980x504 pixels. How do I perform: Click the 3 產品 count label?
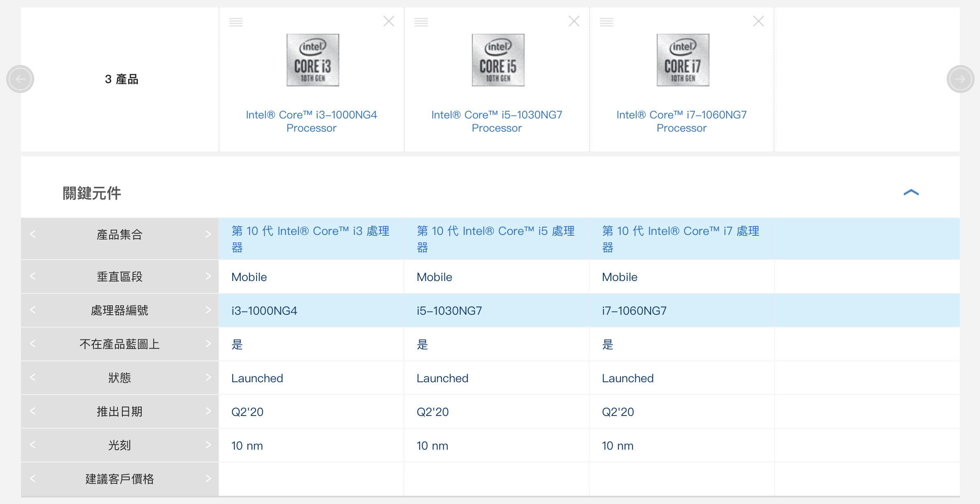tap(121, 79)
